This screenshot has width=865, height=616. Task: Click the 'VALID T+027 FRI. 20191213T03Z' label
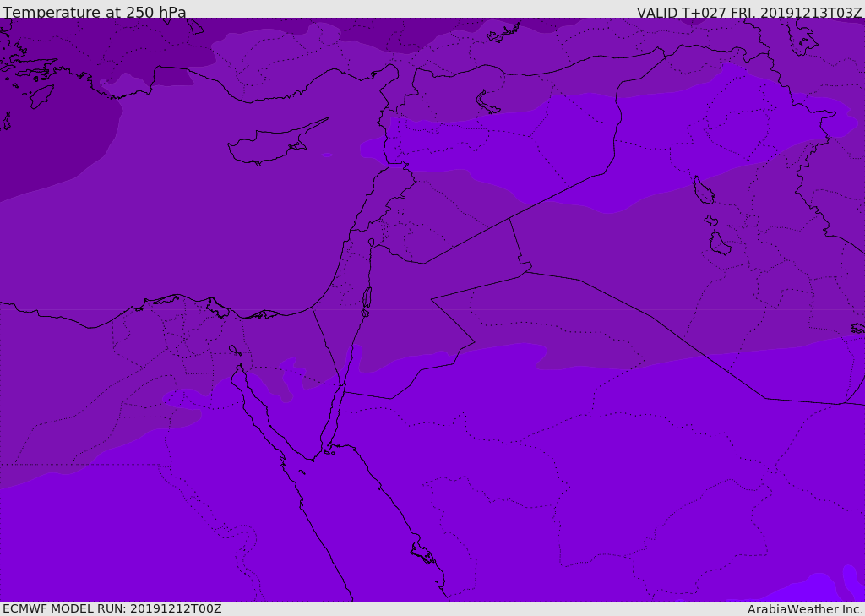(749, 12)
